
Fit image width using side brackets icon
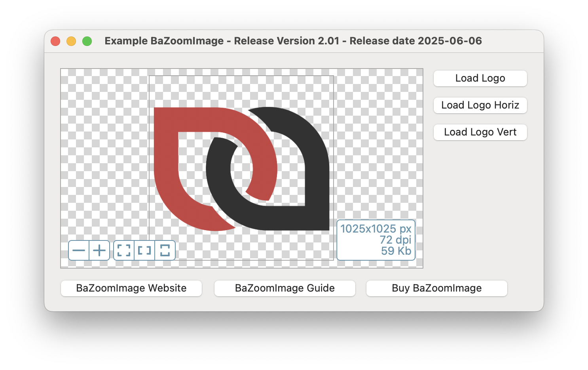tap(144, 250)
